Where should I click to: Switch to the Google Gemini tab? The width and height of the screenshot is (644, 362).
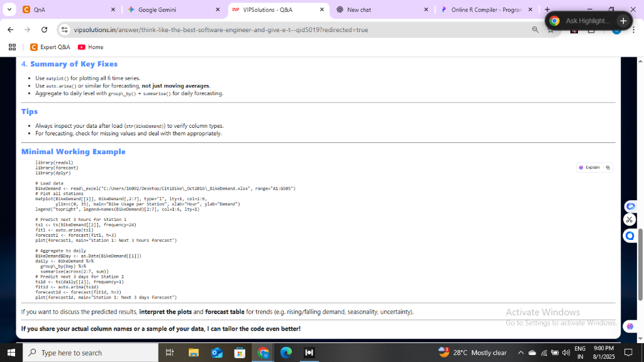click(x=174, y=9)
